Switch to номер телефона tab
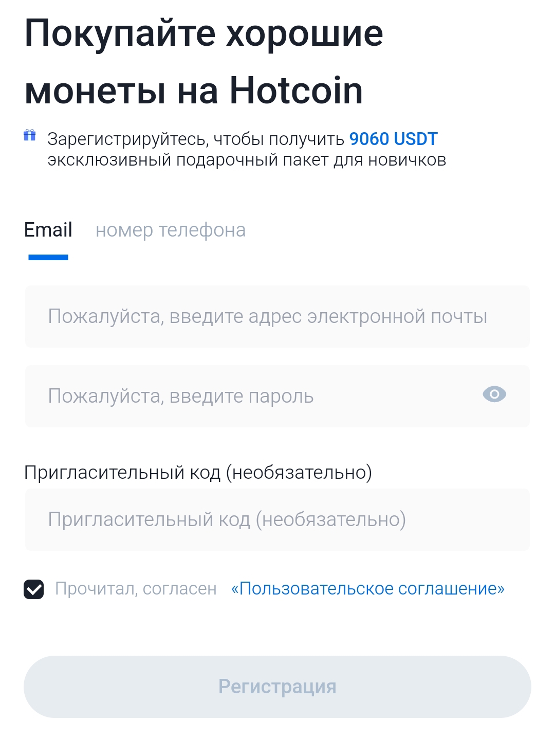This screenshot has height=756, width=555. coord(171,230)
